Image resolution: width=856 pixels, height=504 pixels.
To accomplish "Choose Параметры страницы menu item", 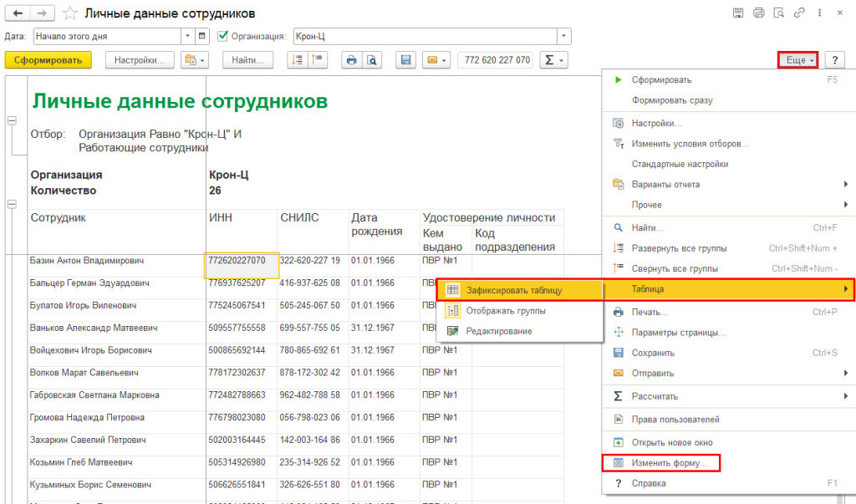I will (728, 333).
